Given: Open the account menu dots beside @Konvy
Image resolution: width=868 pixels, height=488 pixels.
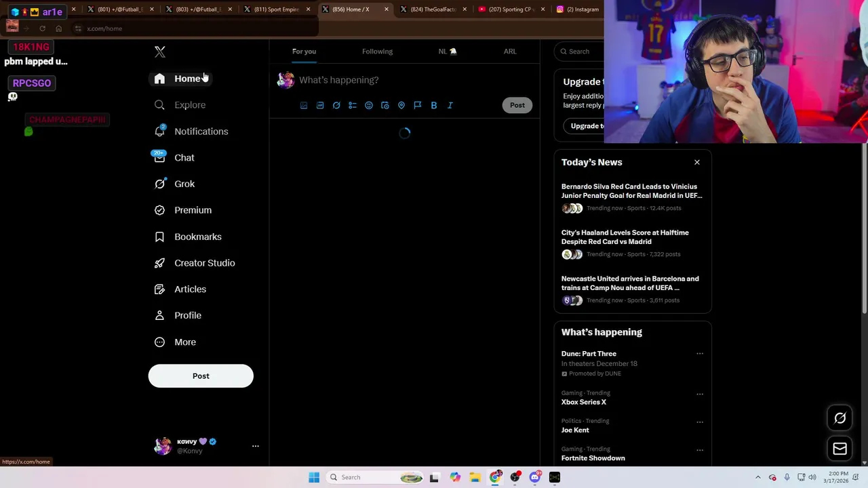Looking at the screenshot, I should (x=256, y=446).
